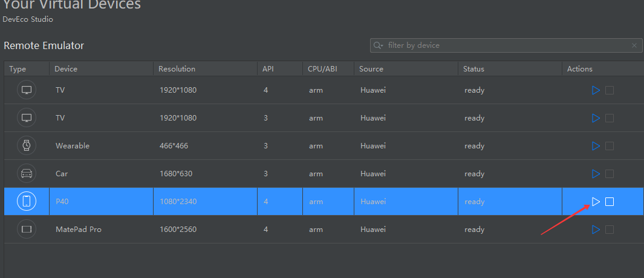Viewport: 644px width, 278px height.
Task: Focus the "filter by device" search field
Action: tap(502, 45)
